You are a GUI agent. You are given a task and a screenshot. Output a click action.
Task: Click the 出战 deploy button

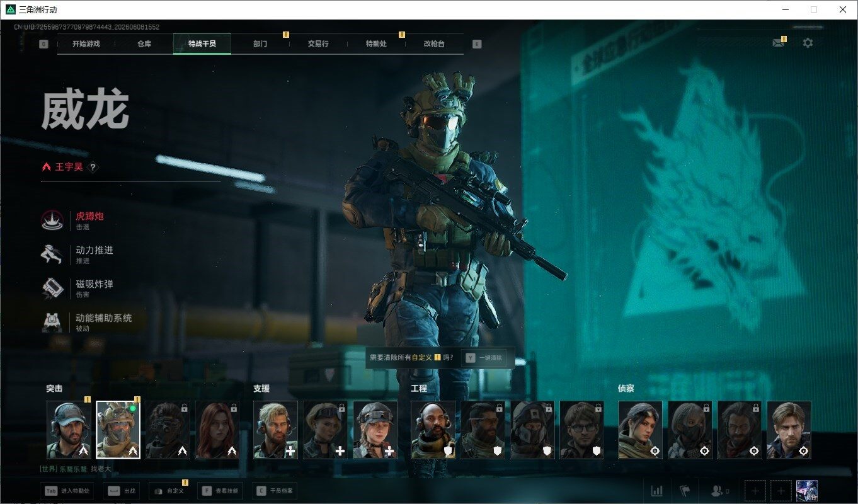(x=122, y=491)
